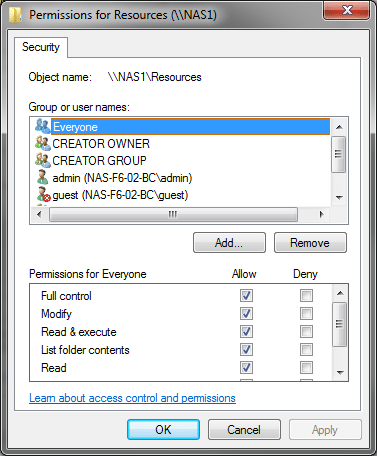377x456 pixels.
Task: Check Deny for Full control
Action: [x=306, y=295]
